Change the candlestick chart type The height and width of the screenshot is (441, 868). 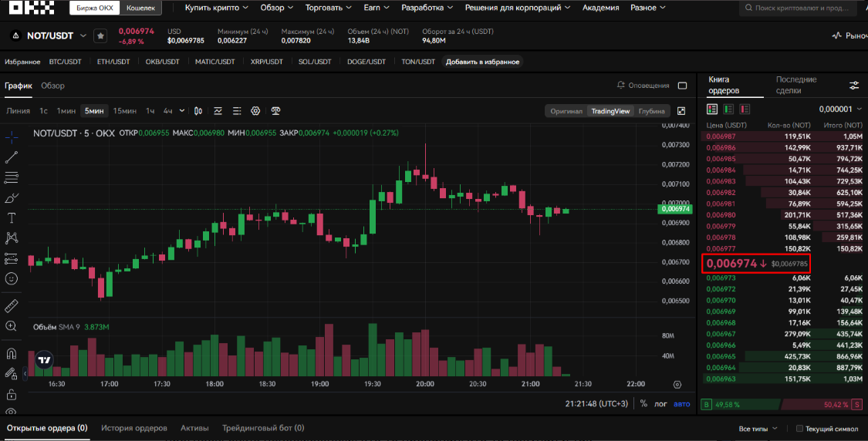198,111
